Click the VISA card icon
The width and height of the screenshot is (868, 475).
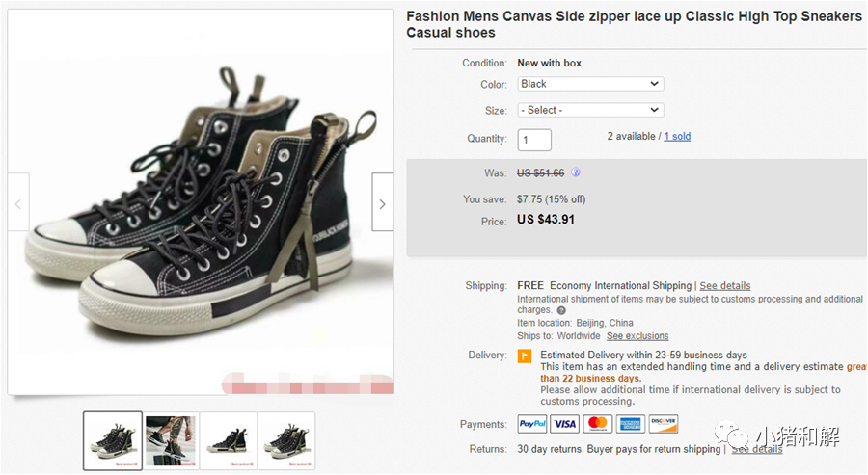coord(565,424)
